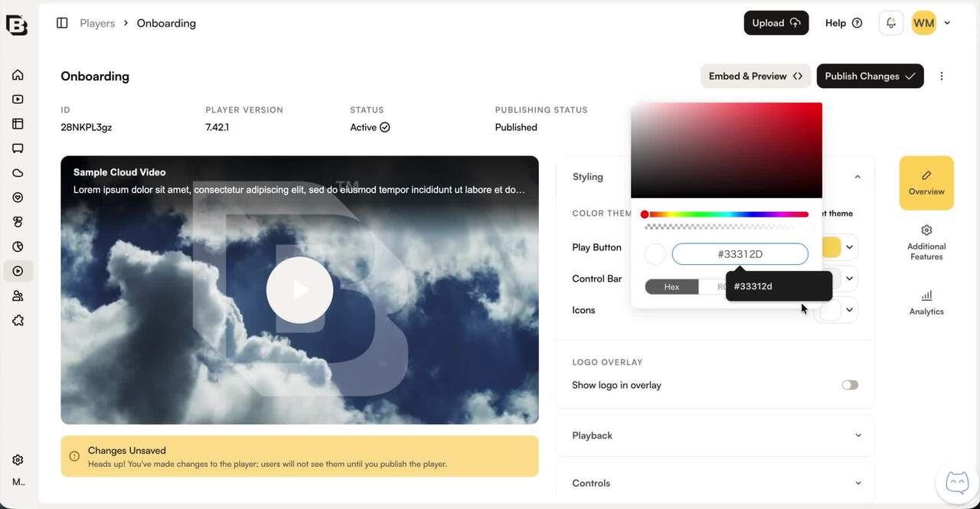Open the chat assistant icon
The height and width of the screenshot is (509, 980).
click(x=957, y=483)
